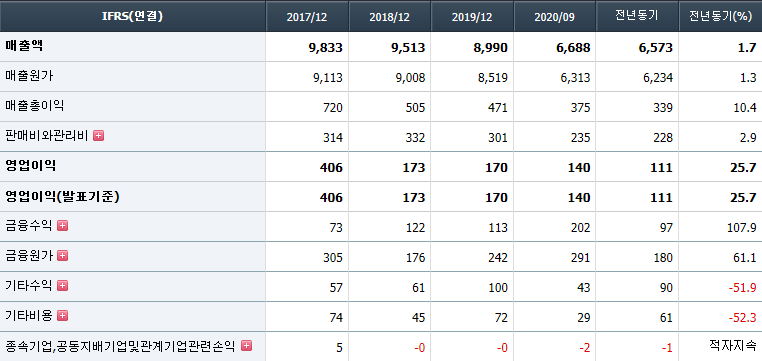Click 판매비와관리비 value 301

pos(498,138)
